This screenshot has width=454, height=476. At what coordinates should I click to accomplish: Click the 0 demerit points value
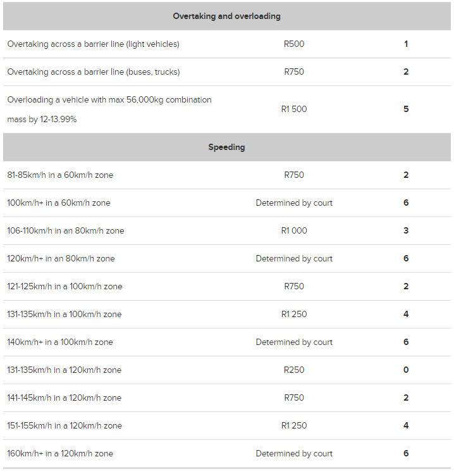pos(406,370)
